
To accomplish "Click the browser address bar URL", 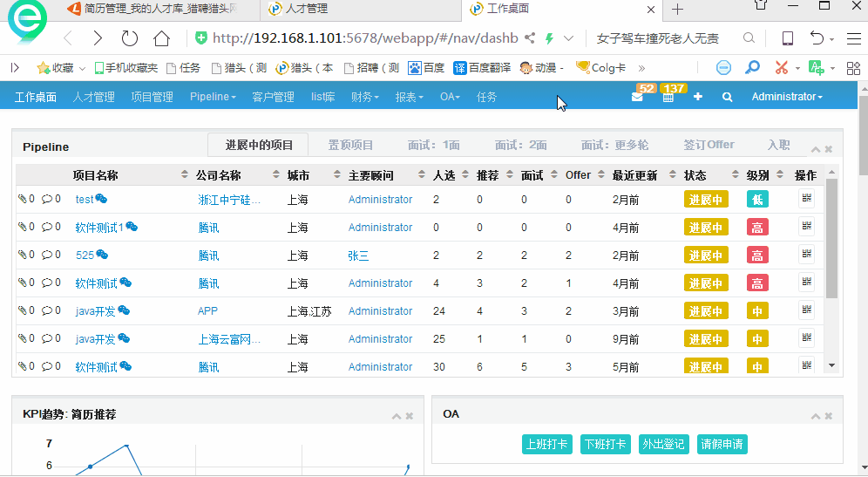I will 364,38.
